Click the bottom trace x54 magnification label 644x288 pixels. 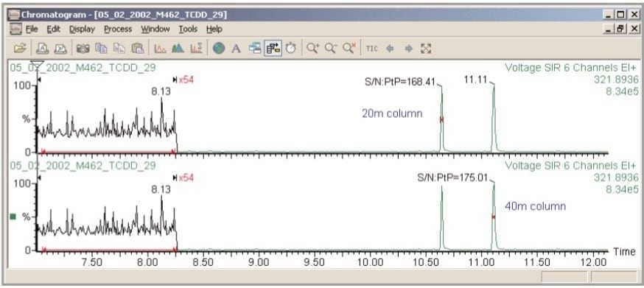(x=186, y=178)
